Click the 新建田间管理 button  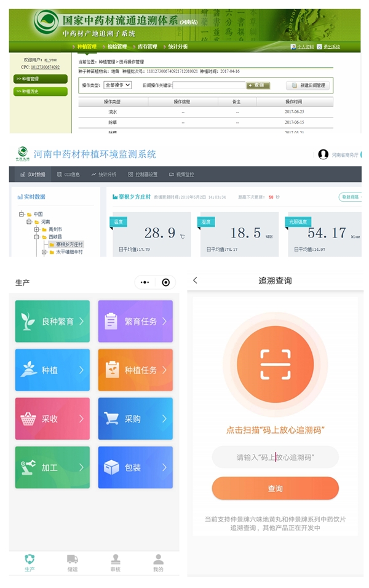tap(308, 85)
